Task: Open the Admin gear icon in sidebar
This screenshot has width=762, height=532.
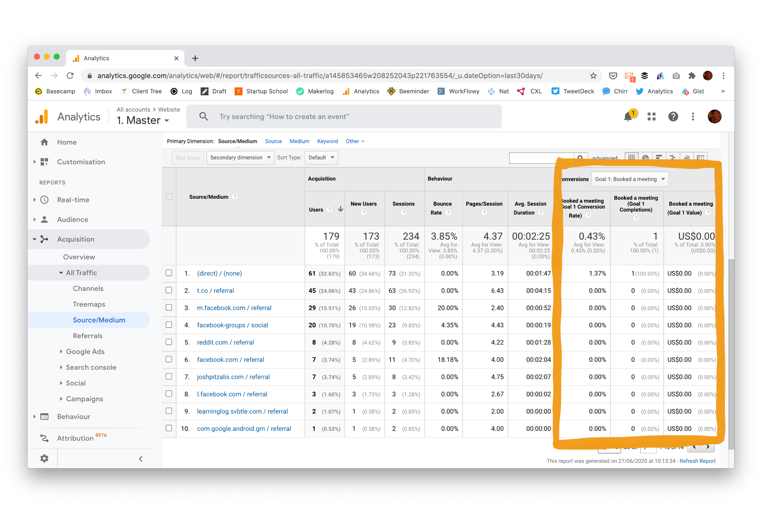Action: pyautogui.click(x=44, y=458)
